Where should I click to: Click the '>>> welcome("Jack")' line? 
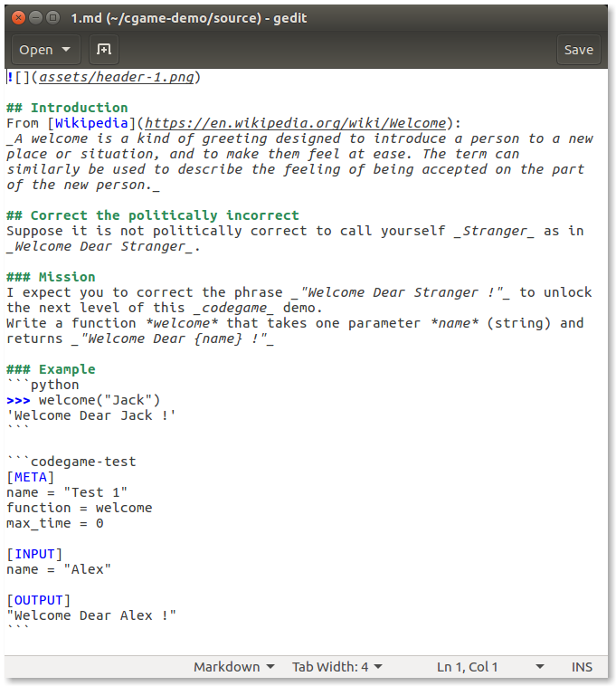point(83,400)
